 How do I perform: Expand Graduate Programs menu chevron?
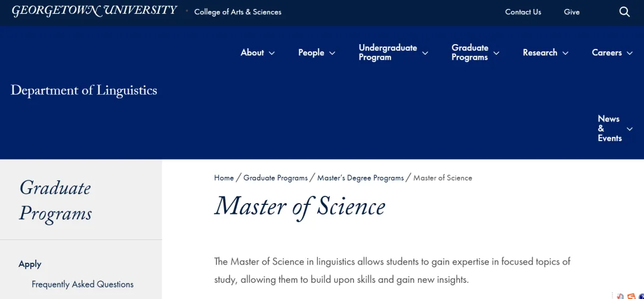[x=496, y=53]
